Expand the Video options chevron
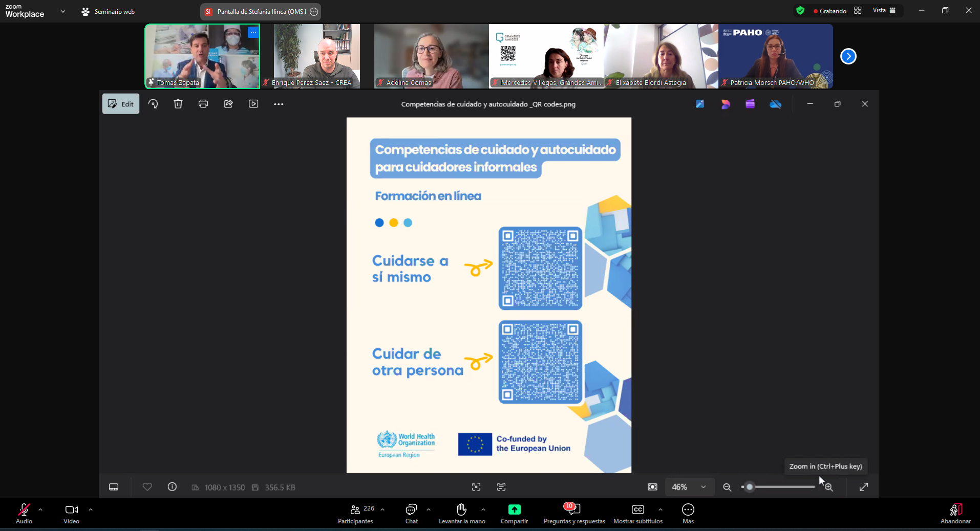 (91, 510)
